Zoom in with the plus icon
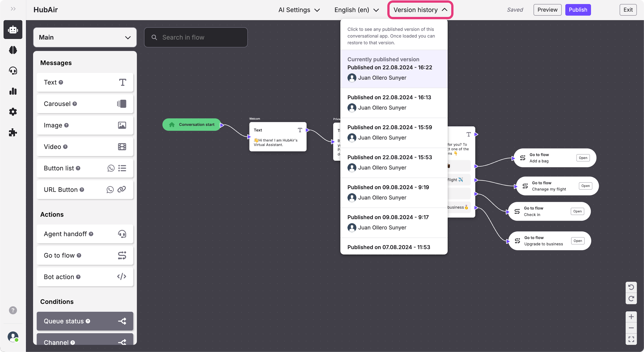Viewport: 644px width, 352px height. pyautogui.click(x=631, y=317)
